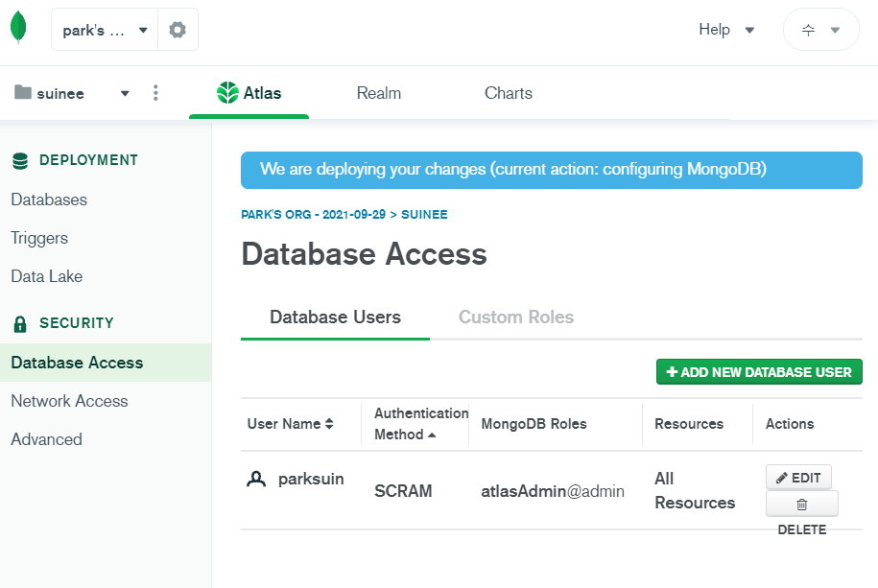Go to Network Access
This screenshot has height=588, width=878.
[69, 401]
